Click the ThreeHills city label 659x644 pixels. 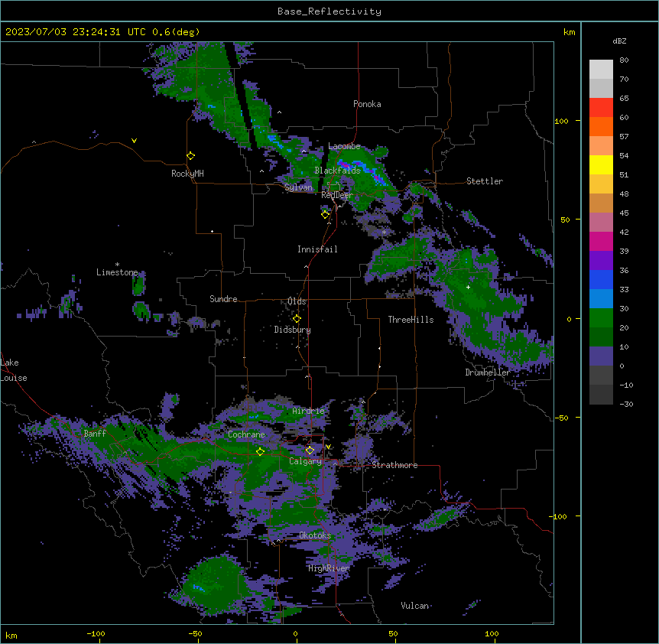(x=411, y=320)
